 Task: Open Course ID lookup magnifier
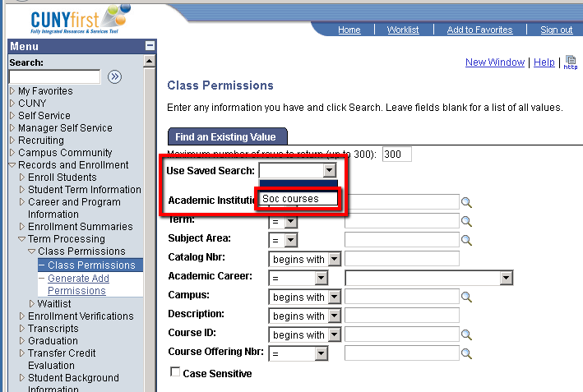466,335
